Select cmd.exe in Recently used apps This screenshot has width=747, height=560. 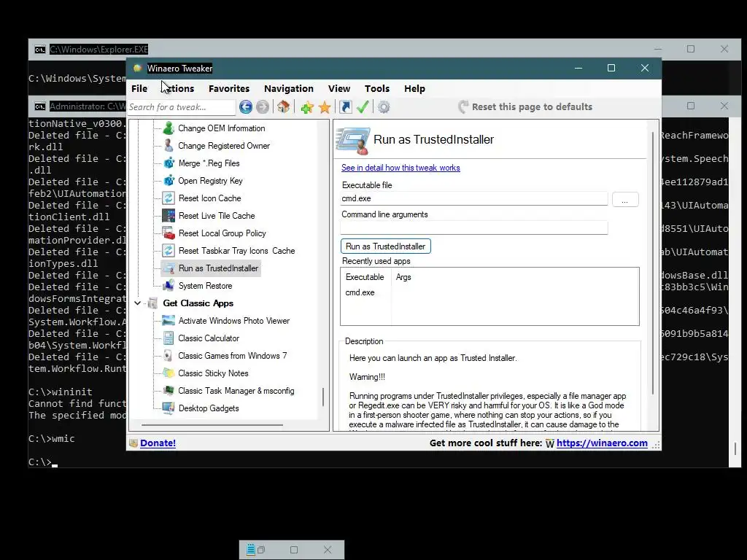(360, 292)
